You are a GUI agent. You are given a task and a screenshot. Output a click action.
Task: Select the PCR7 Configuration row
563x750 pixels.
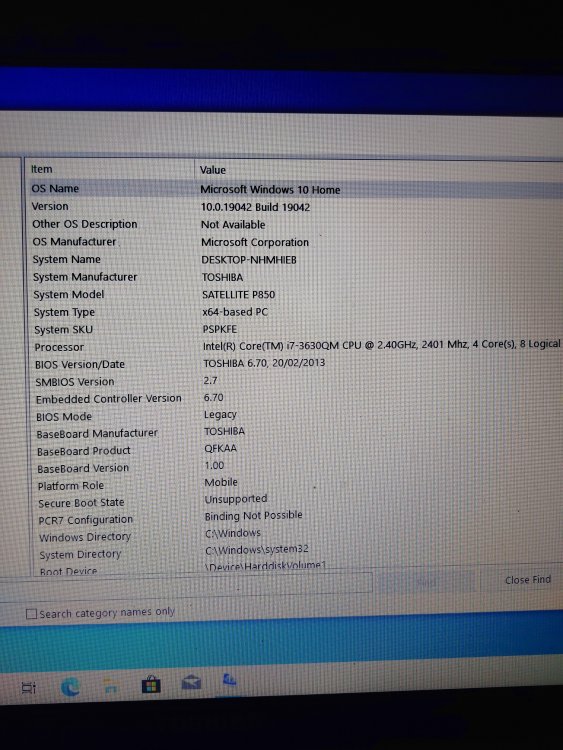coord(86,520)
